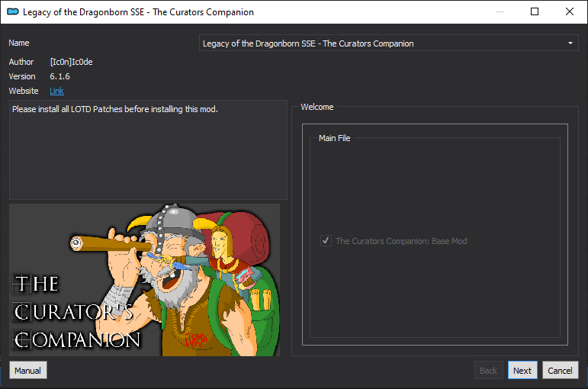The image size is (588, 389).
Task: Maximize the installer window
Action: coord(535,11)
